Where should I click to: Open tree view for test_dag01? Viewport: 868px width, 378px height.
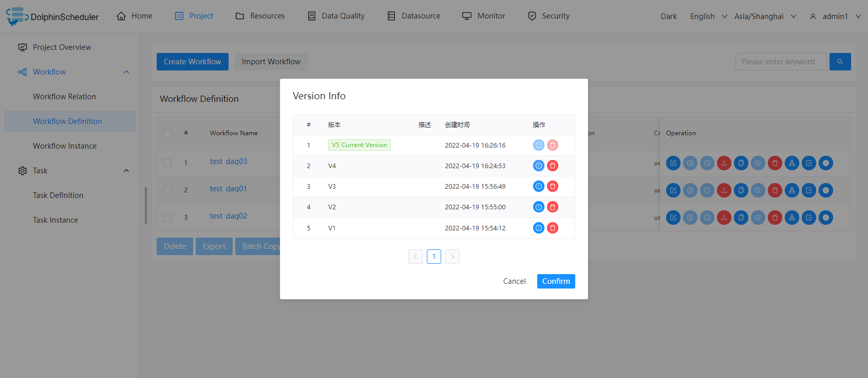(x=792, y=190)
